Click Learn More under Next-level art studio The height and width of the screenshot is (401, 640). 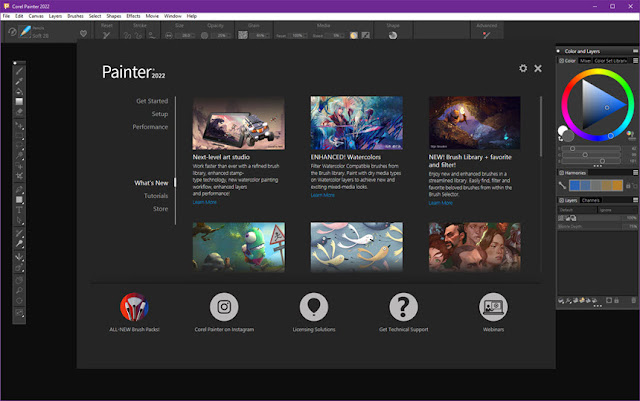tap(204, 202)
